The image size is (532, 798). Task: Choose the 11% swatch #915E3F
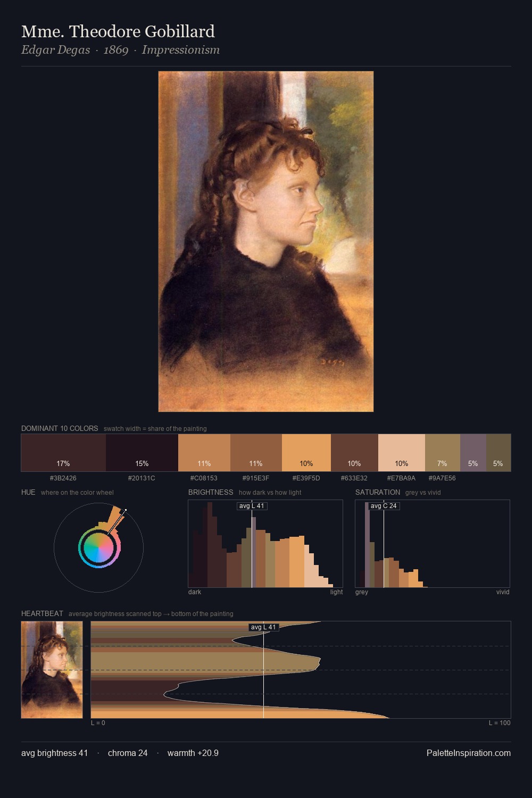tap(256, 453)
